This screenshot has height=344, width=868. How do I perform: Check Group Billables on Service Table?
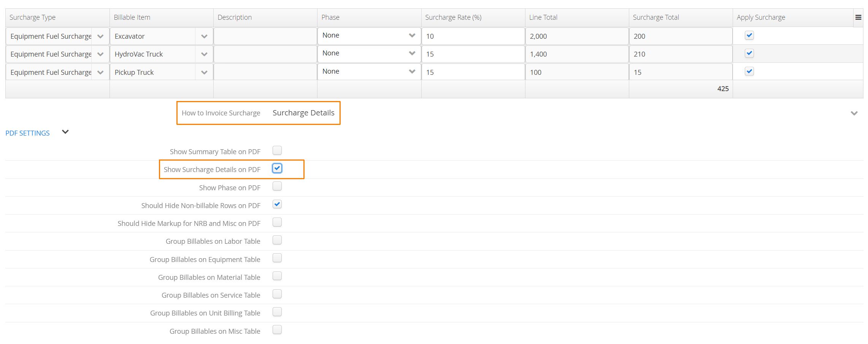pos(277,294)
